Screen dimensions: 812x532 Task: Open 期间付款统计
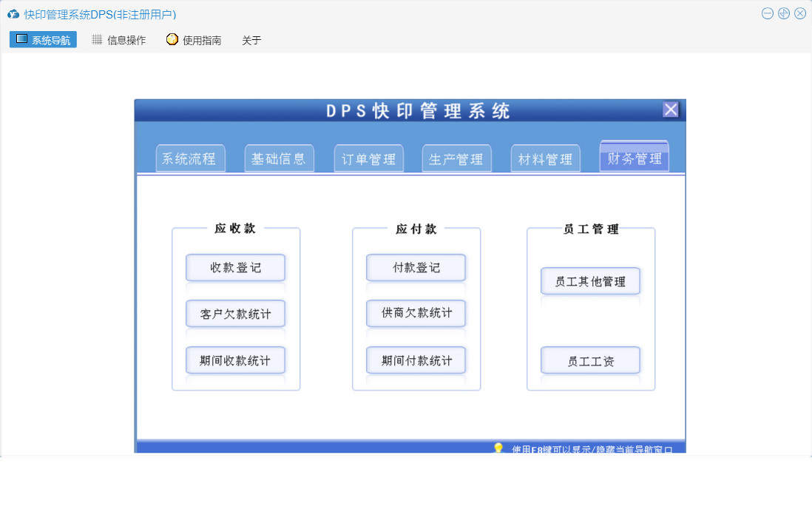[x=416, y=360]
